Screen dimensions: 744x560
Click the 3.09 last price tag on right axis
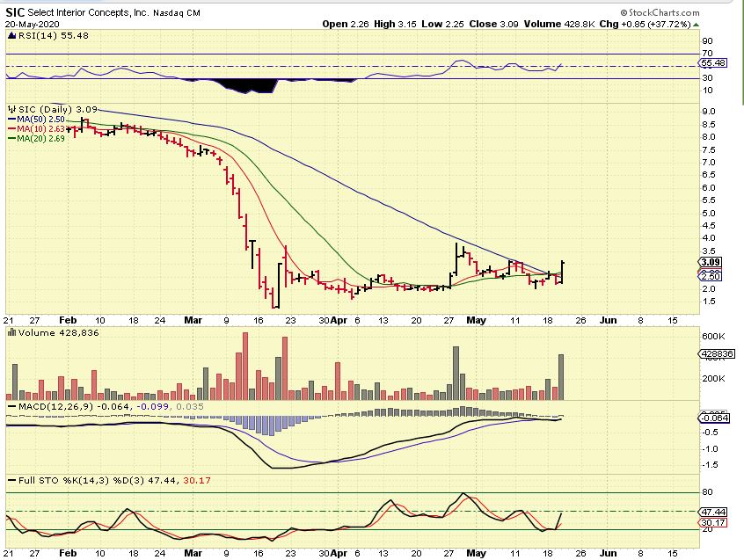click(x=711, y=262)
